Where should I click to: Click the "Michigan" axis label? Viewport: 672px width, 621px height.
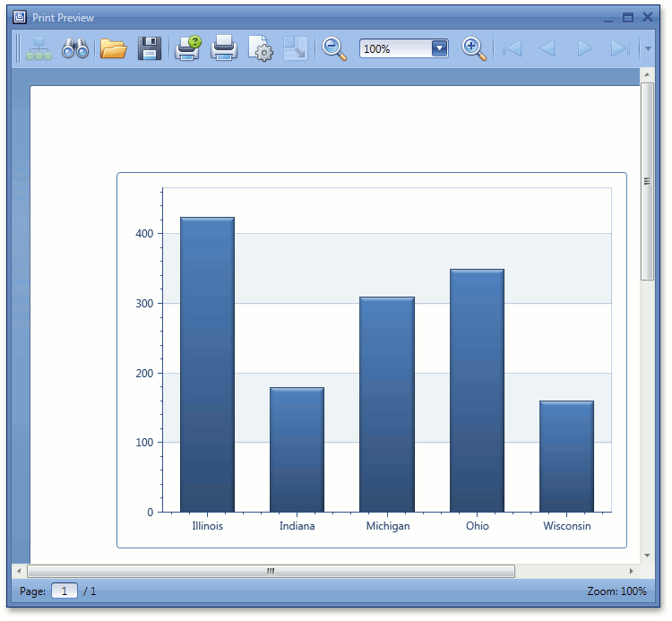(388, 526)
